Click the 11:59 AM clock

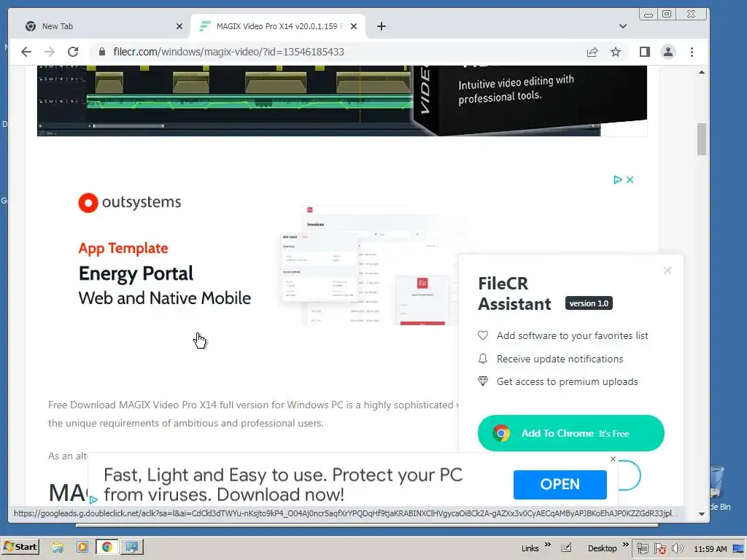coord(711,549)
